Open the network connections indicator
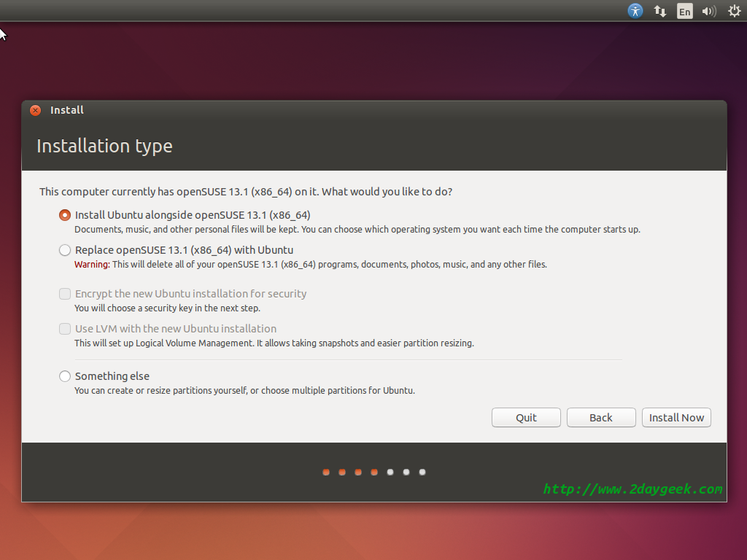This screenshot has width=747, height=560. coord(659,11)
